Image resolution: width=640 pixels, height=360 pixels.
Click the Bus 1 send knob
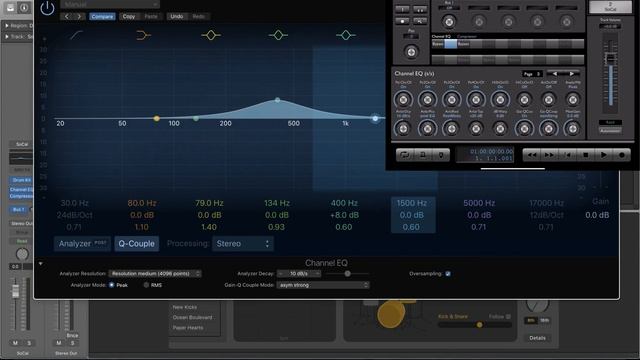449,22
